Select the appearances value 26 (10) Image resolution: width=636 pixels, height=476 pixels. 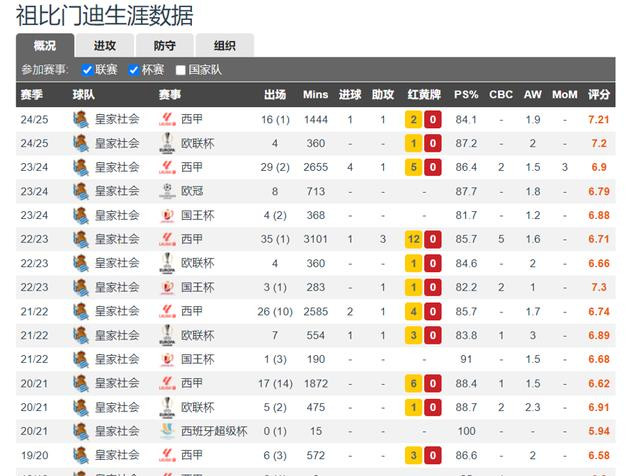coord(275,311)
